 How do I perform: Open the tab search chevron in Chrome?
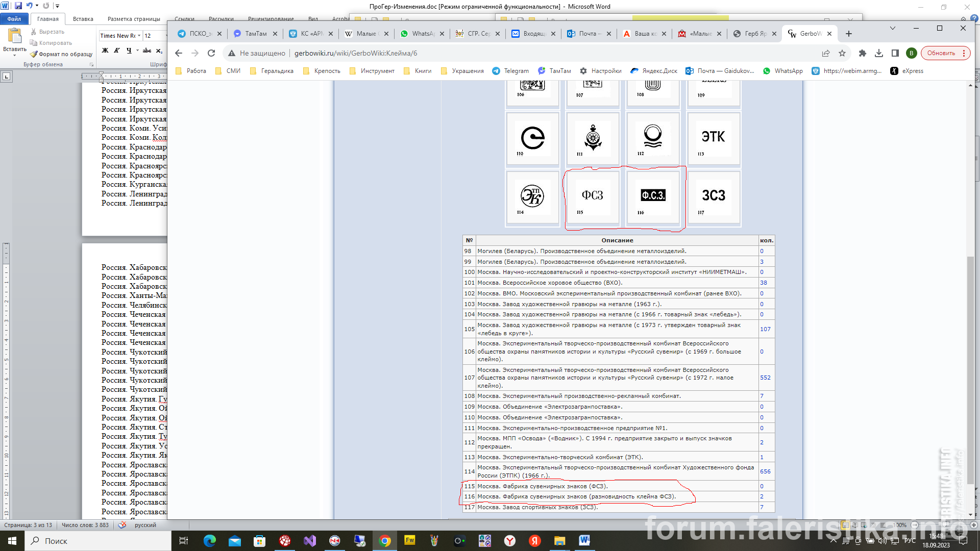tap(893, 28)
